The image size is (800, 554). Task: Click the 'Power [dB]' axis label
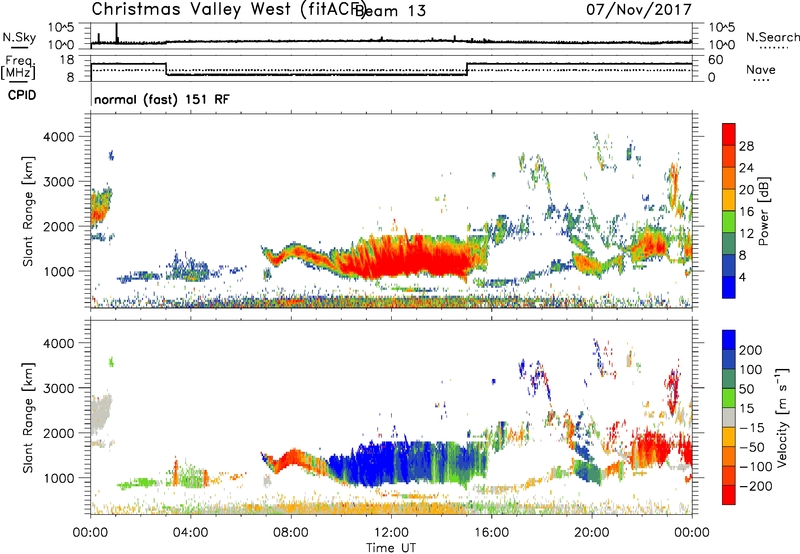[764, 211]
